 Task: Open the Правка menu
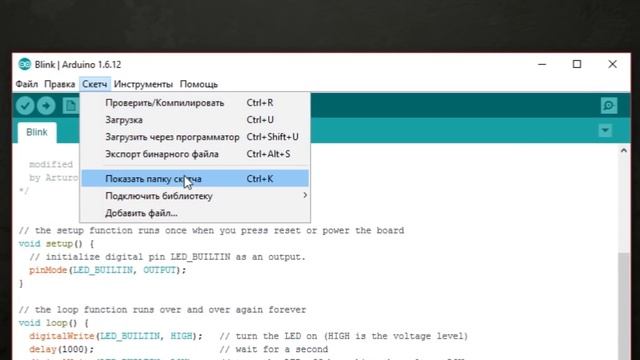click(x=60, y=84)
